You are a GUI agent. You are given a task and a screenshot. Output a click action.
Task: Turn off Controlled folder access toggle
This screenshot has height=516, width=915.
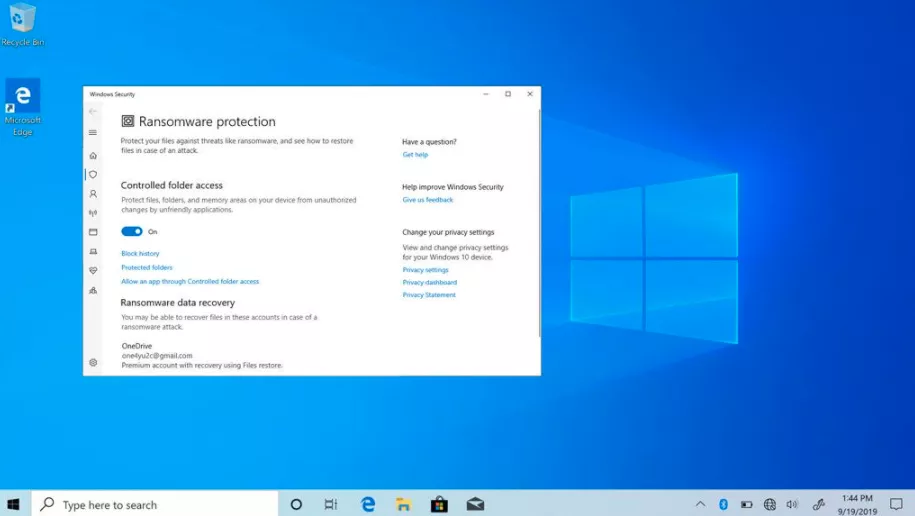(132, 232)
